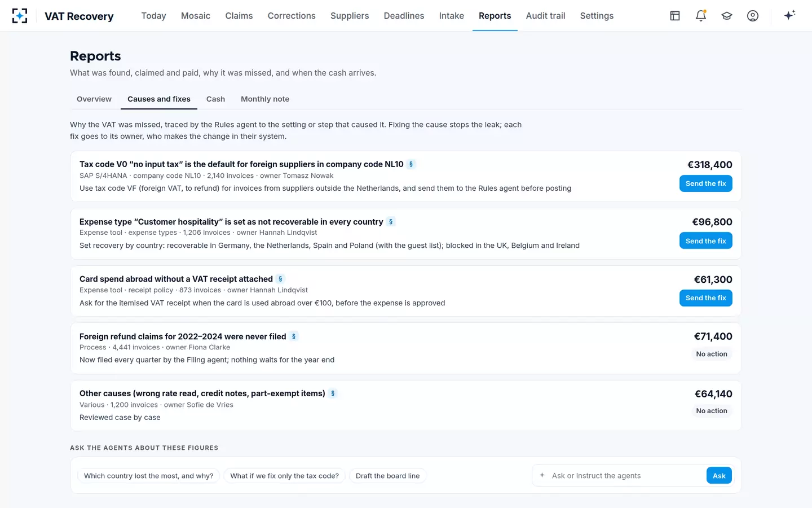812x508 pixels.
Task: Open the layout panel icon in header
Action: pyautogui.click(x=675, y=16)
